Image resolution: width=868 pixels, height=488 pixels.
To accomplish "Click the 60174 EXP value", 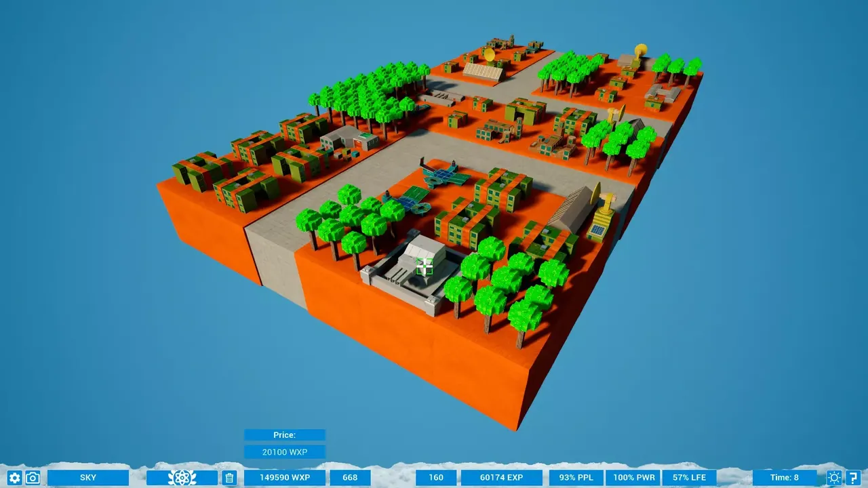I will tap(502, 478).
